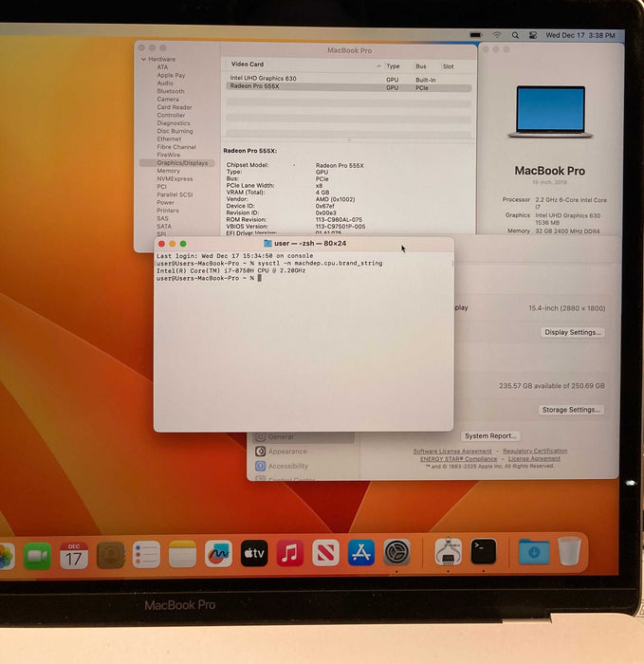Sort by the Video Card column header
This screenshot has height=664, width=644.
click(248, 65)
